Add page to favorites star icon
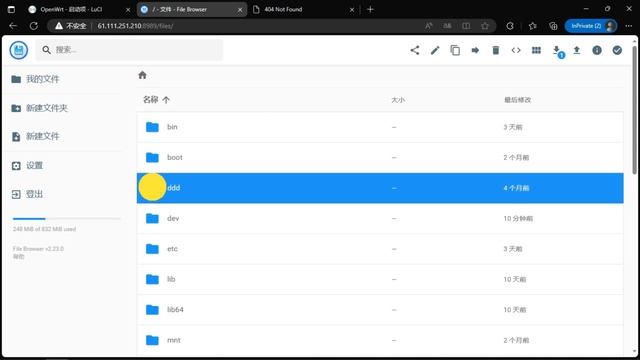 [485, 26]
